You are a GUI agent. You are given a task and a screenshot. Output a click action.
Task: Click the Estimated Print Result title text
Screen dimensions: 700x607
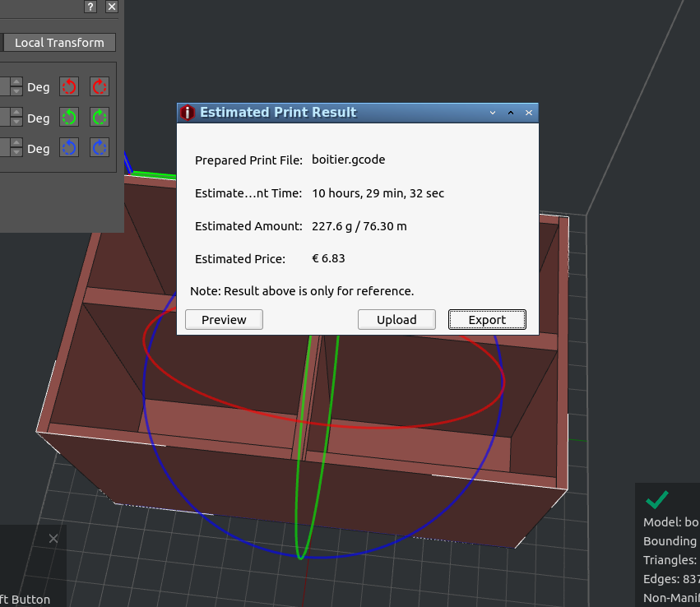[278, 113]
